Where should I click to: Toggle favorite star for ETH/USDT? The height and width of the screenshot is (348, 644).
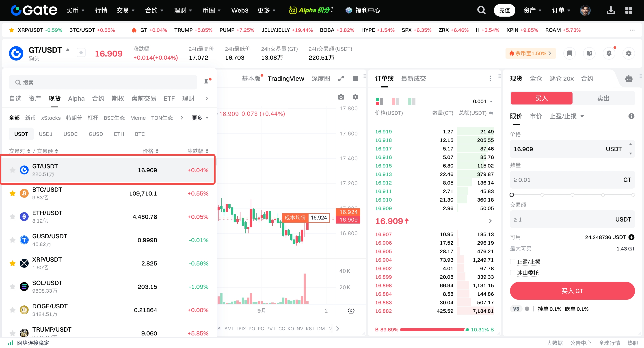tap(12, 217)
